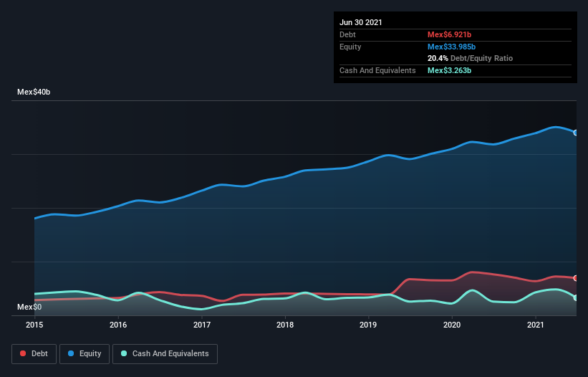Click the 2021 x-axis label

coord(536,325)
